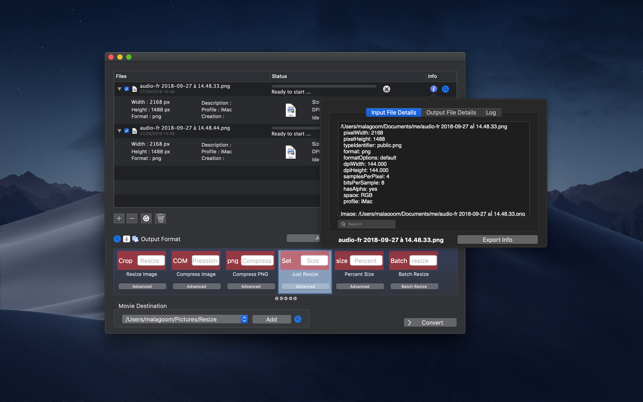Open the Log tab
643x402 pixels.
pyautogui.click(x=491, y=112)
